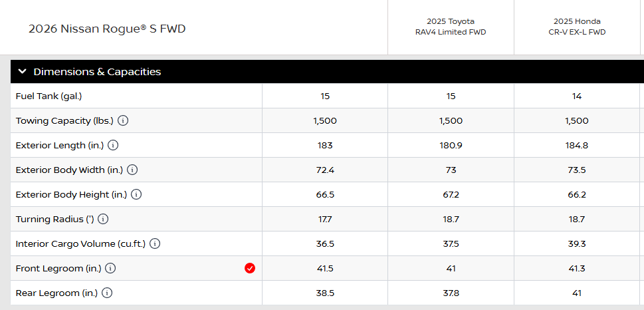Click the Nissan Rogue front legroom value 41.5
Viewport: 644px width, 310px height.
click(325, 268)
